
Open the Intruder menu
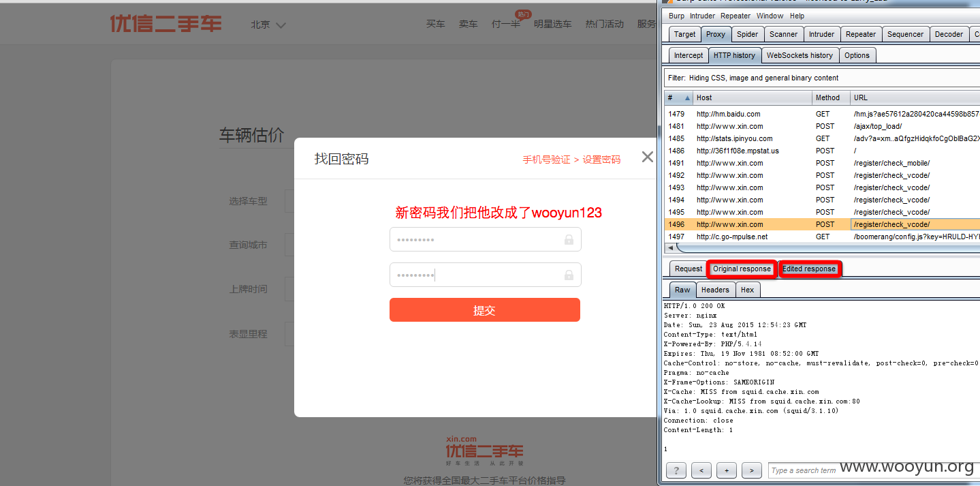click(x=702, y=16)
